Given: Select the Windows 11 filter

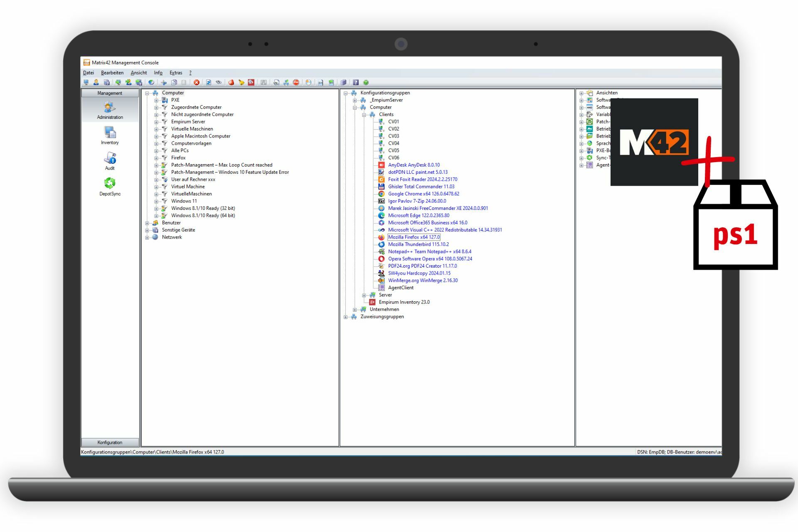Looking at the screenshot, I should (184, 201).
